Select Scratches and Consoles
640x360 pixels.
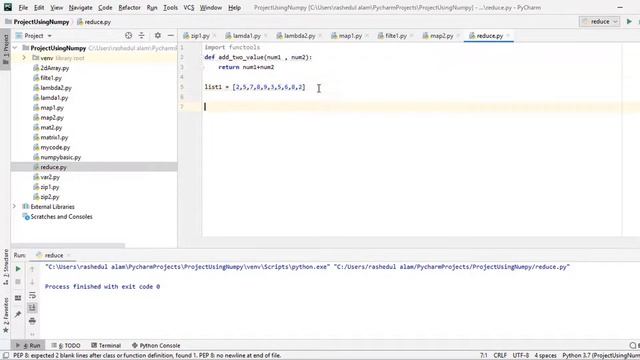(61, 217)
